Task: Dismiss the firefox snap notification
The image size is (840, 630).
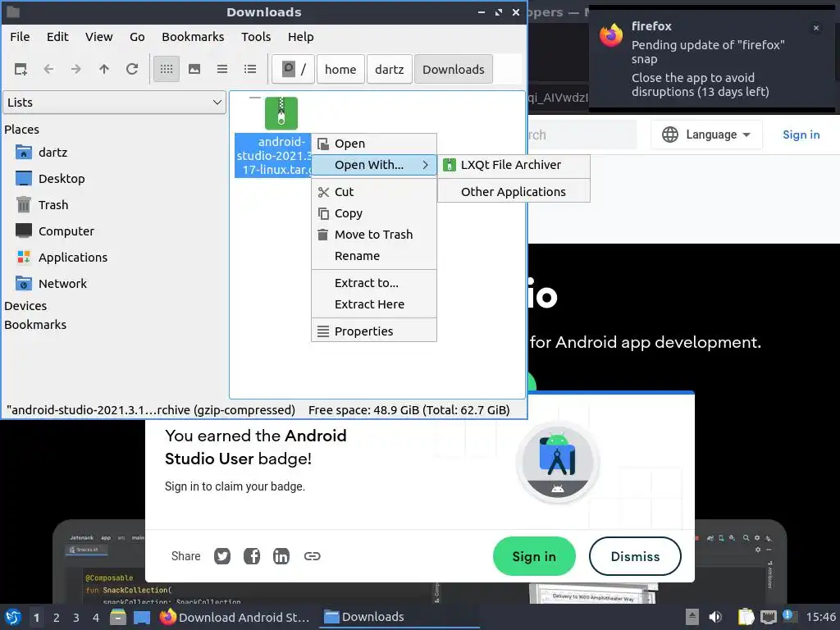Action: click(x=816, y=28)
